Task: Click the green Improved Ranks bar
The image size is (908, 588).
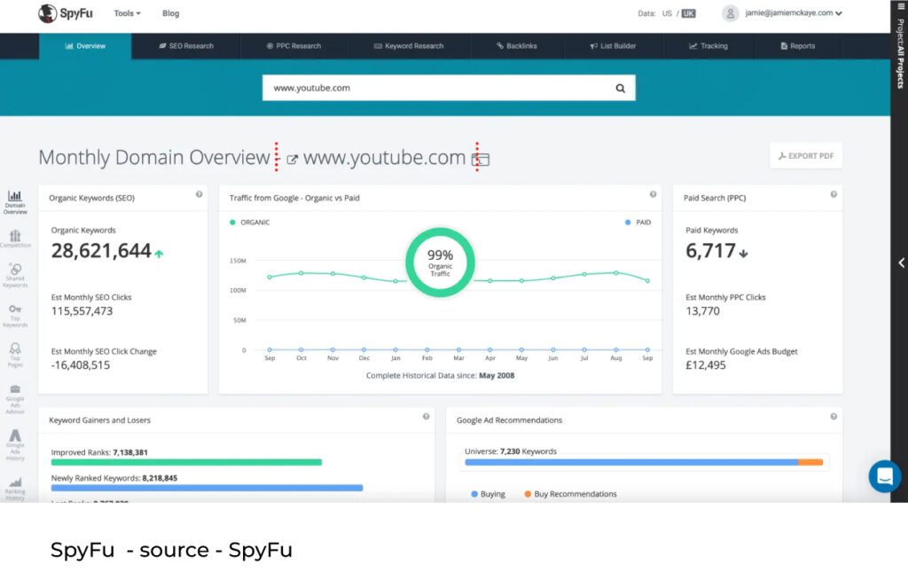Action: click(x=186, y=462)
